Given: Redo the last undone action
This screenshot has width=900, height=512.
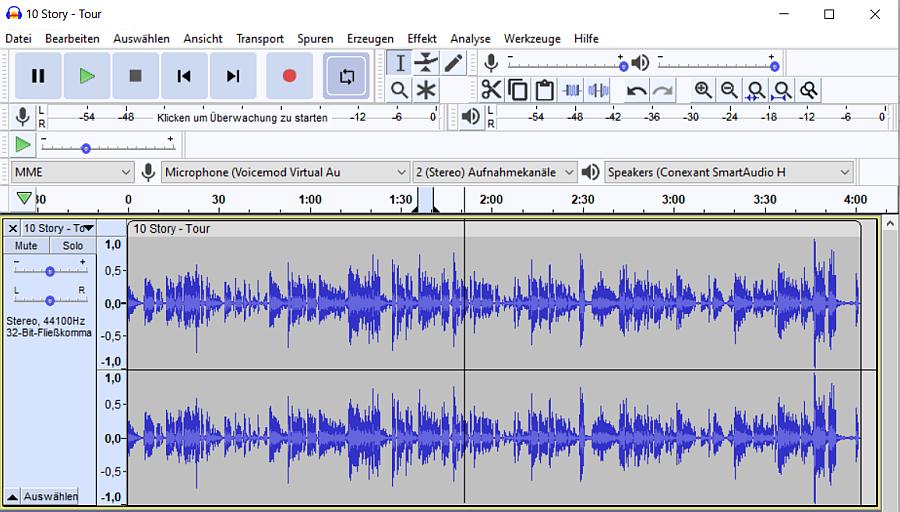Looking at the screenshot, I should (x=662, y=90).
